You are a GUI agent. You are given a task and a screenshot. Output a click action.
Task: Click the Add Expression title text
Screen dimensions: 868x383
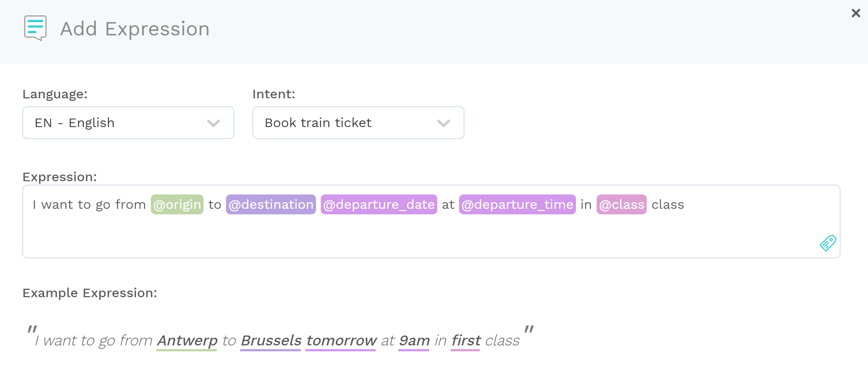click(135, 29)
